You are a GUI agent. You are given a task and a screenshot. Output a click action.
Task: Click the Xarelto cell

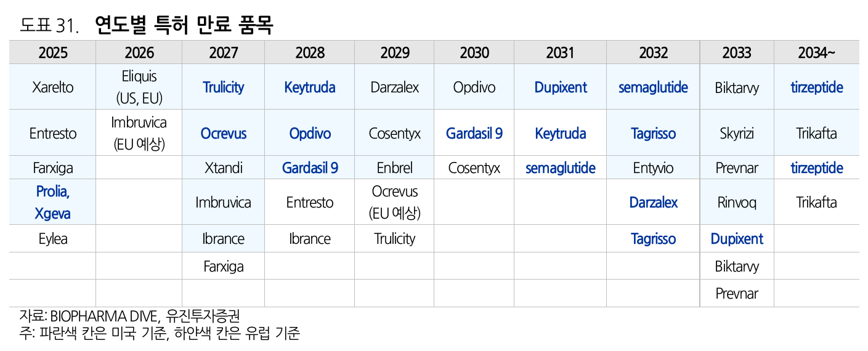click(x=53, y=87)
